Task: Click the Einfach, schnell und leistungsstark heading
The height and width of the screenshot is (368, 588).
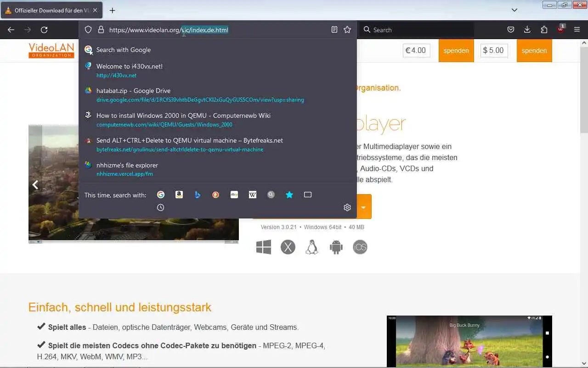Action: click(120, 307)
